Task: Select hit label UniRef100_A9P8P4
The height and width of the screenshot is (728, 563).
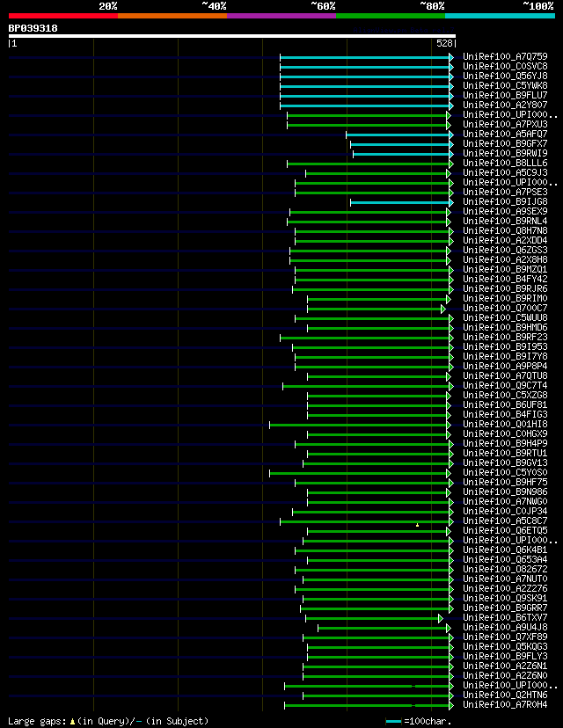Action: coord(505,367)
